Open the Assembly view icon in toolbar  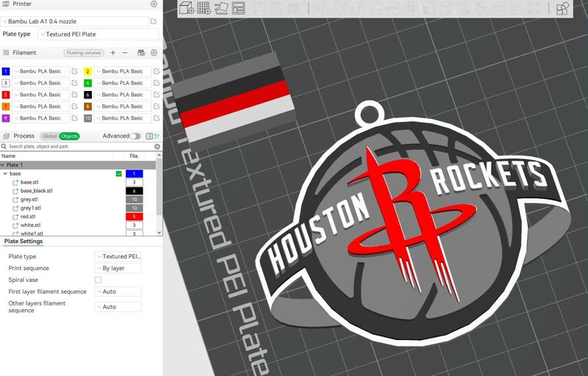click(563, 8)
